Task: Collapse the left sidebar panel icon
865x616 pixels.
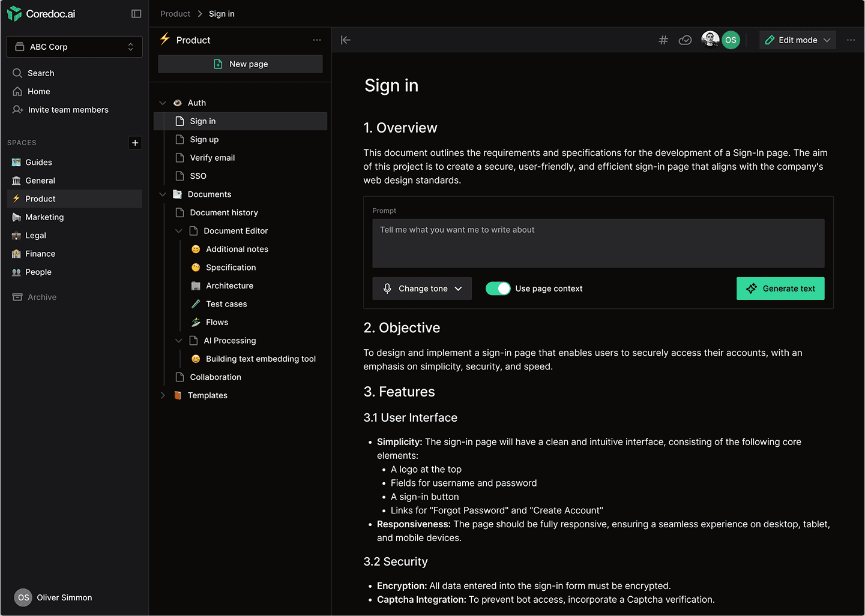Action: point(136,14)
